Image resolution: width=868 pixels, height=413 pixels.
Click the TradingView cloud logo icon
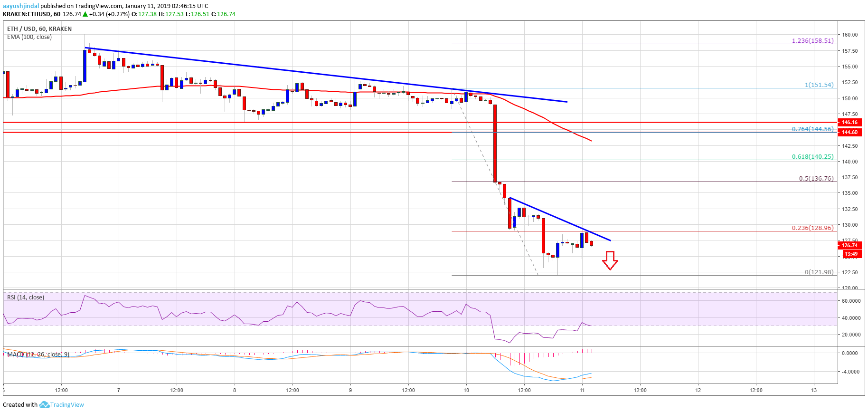(44, 404)
